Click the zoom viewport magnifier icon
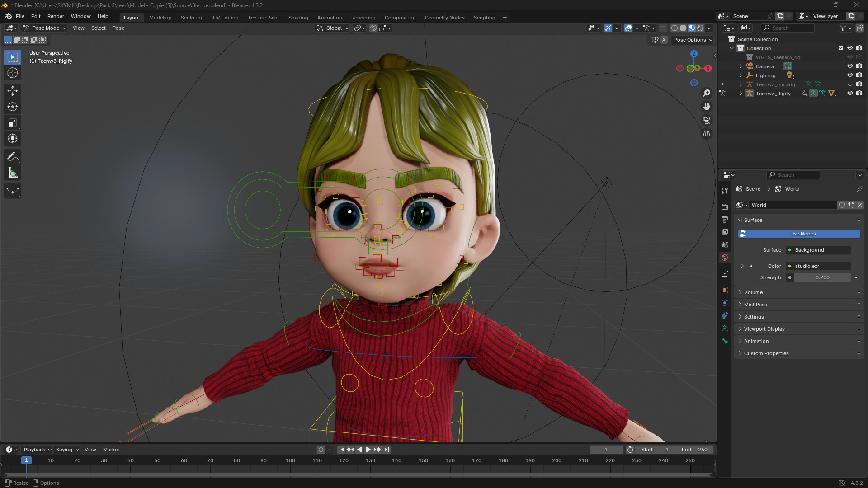 [707, 93]
